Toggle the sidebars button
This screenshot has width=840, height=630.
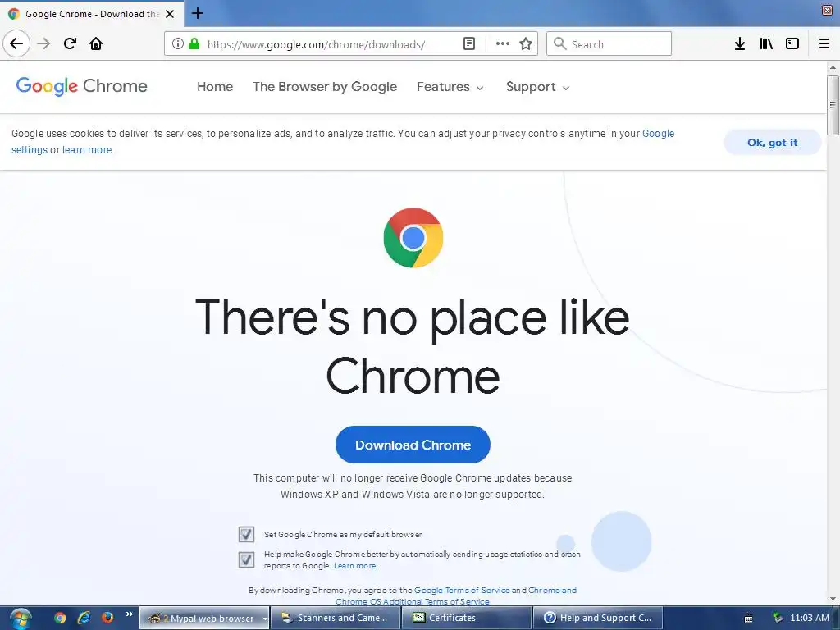click(x=792, y=43)
